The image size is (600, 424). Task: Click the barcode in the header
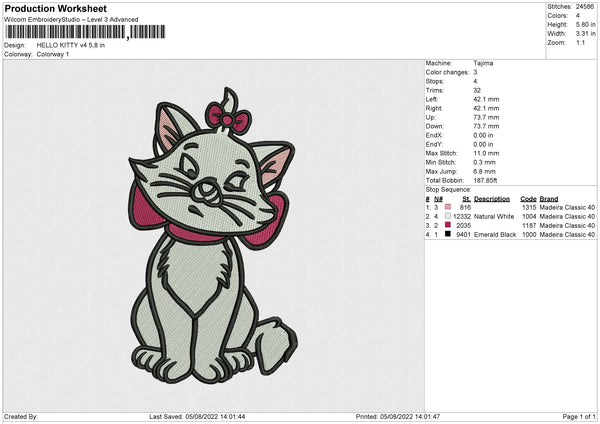[85, 32]
